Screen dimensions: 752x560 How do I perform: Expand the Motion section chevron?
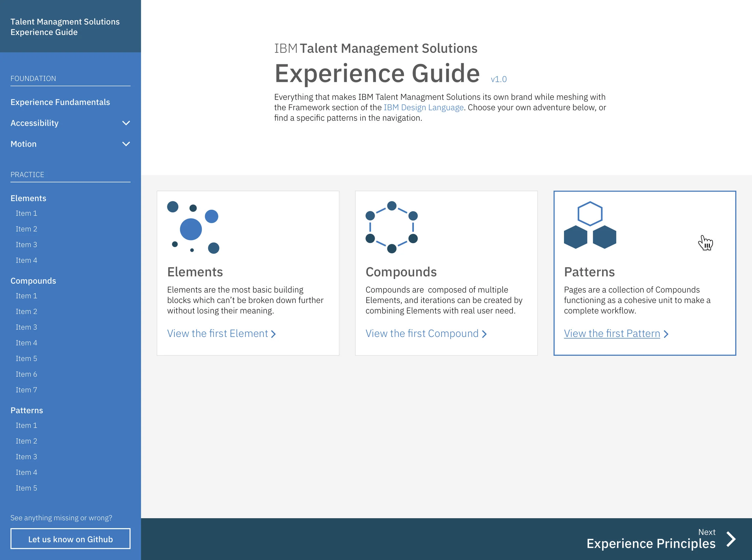(x=126, y=144)
